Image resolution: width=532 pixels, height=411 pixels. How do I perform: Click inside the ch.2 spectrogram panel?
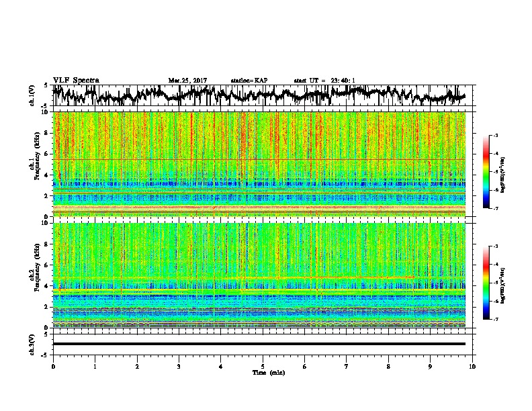259,275
